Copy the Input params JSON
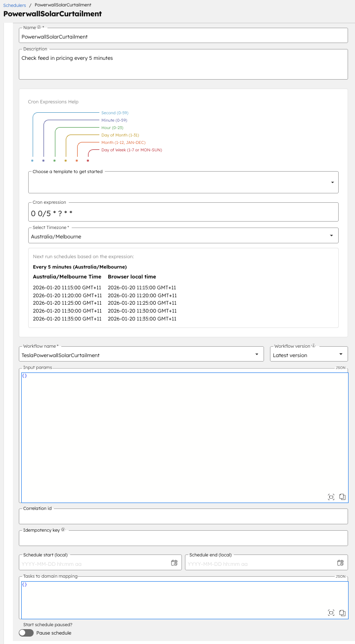Viewport: 355px width, 644px height. click(x=342, y=497)
